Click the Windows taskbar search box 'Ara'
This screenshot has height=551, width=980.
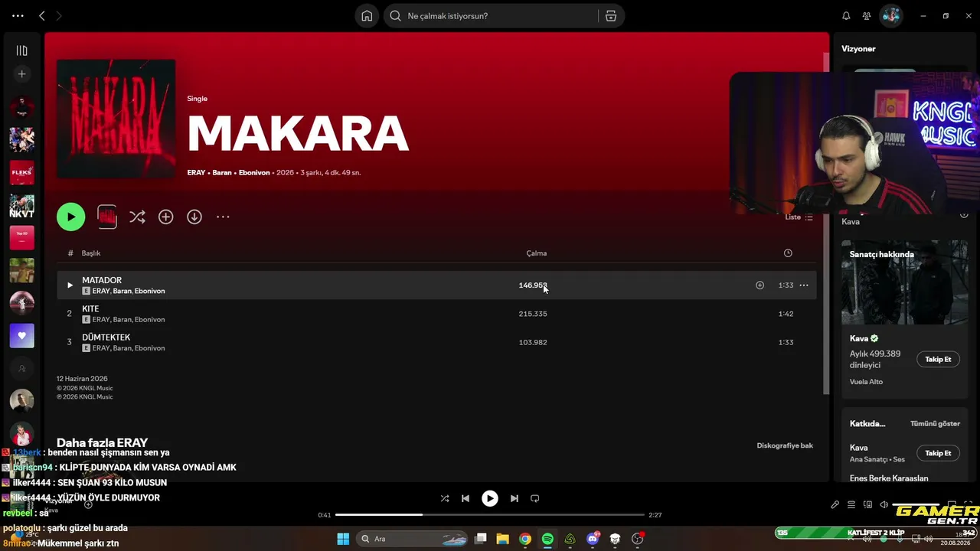pos(412,539)
